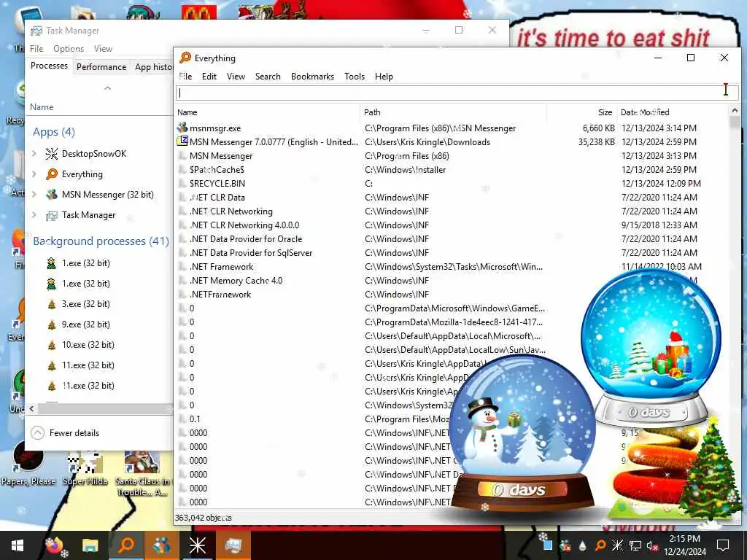The width and height of the screenshot is (747, 560).
Task: Select the Task Manager process icon
Action: coord(52,215)
